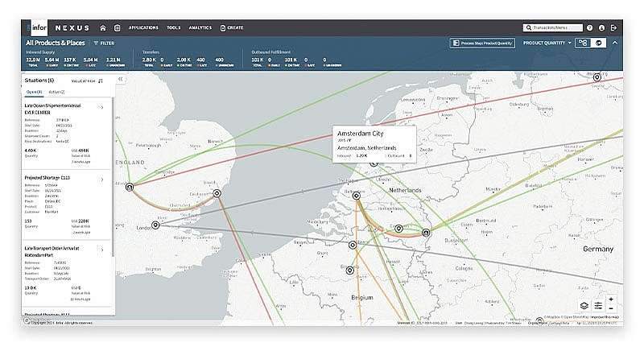Click Process Steps Product Quantity button
The height and width of the screenshot is (351, 644).
(482, 43)
